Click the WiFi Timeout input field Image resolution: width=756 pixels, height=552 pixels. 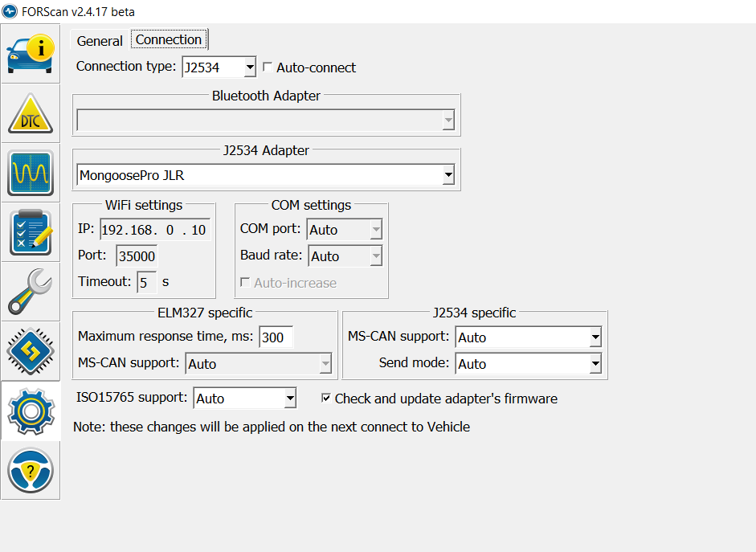[x=146, y=283]
